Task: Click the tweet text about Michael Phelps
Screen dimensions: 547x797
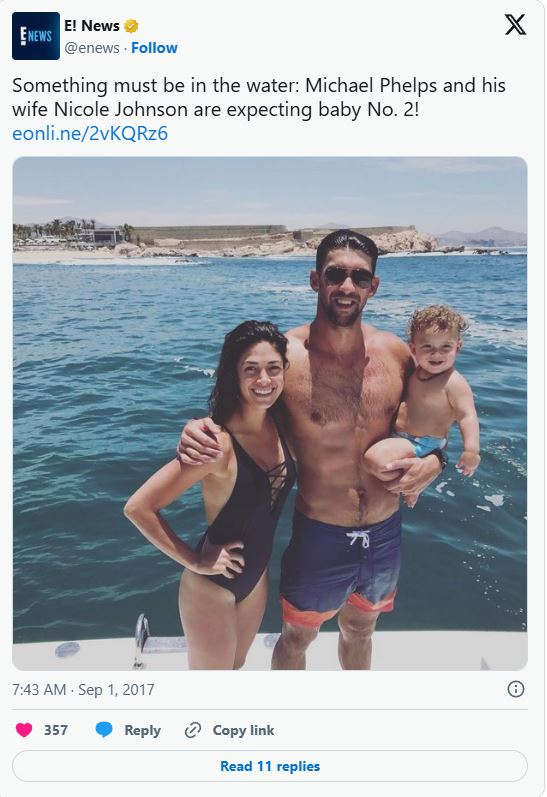Action: coord(259,97)
